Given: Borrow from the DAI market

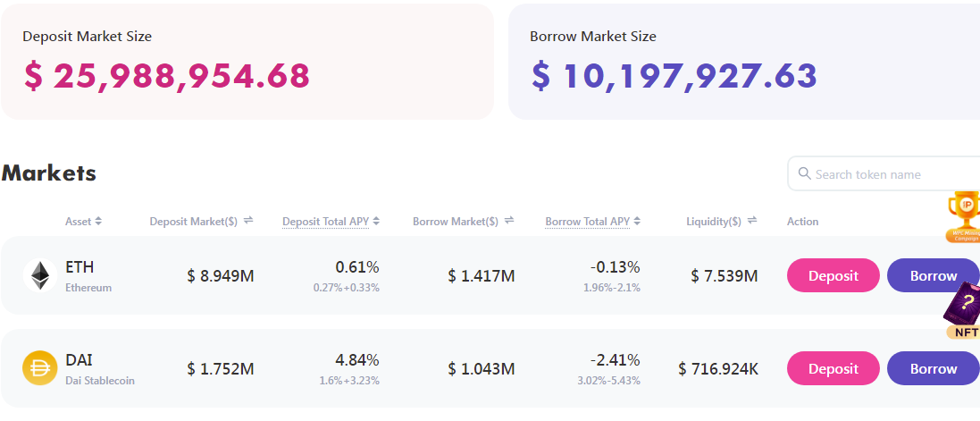Looking at the screenshot, I should coord(934,368).
